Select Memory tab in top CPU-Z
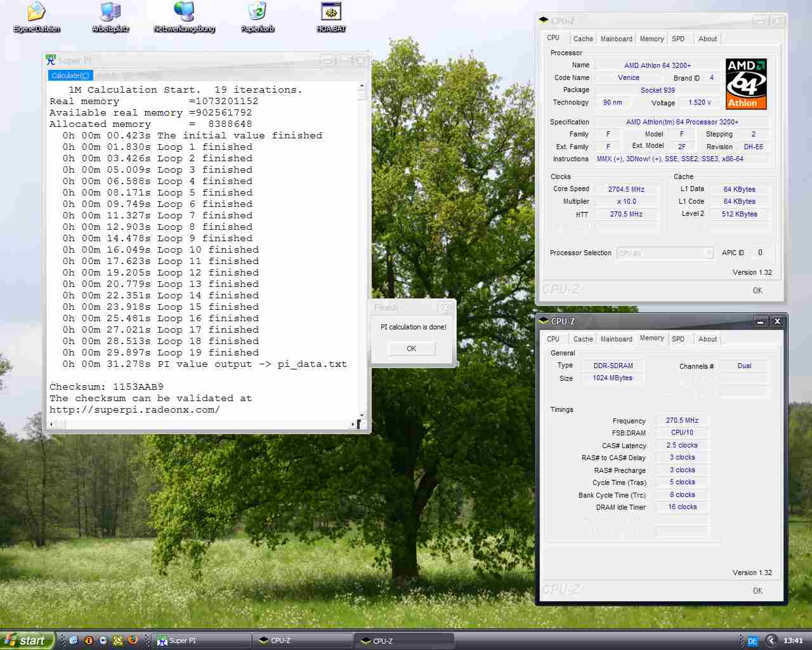812x650 pixels. point(652,39)
